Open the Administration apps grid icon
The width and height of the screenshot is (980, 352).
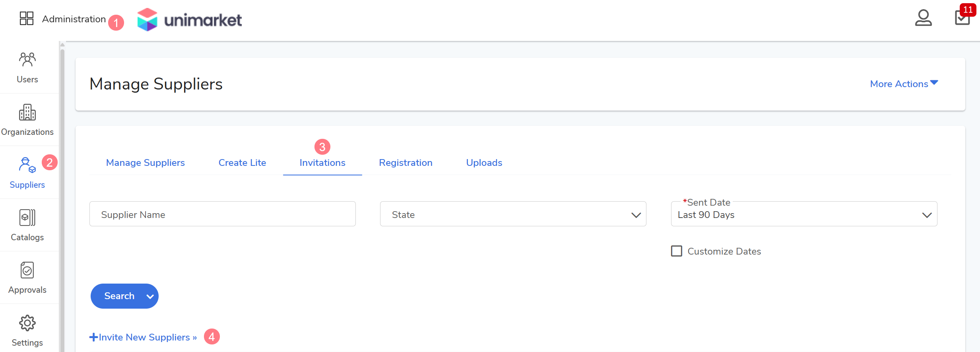(x=27, y=18)
